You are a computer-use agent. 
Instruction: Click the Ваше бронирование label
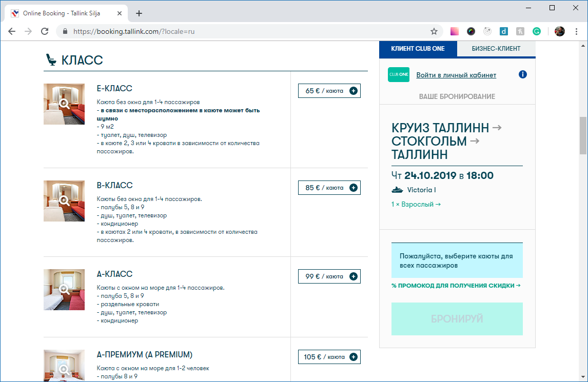(457, 96)
